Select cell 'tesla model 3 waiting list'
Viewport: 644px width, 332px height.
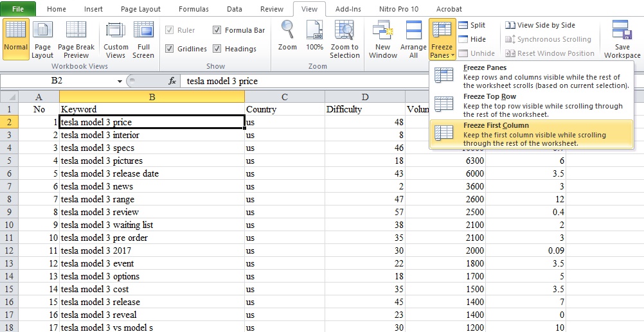point(152,225)
